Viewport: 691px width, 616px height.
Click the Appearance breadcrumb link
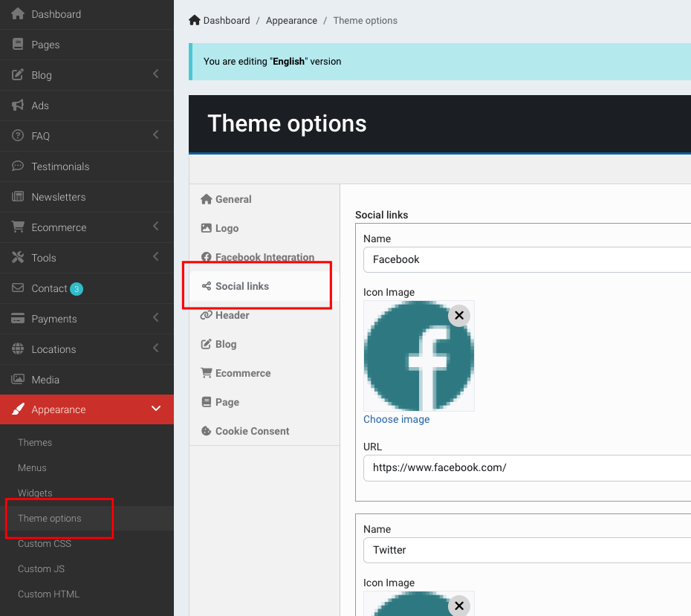coord(291,20)
